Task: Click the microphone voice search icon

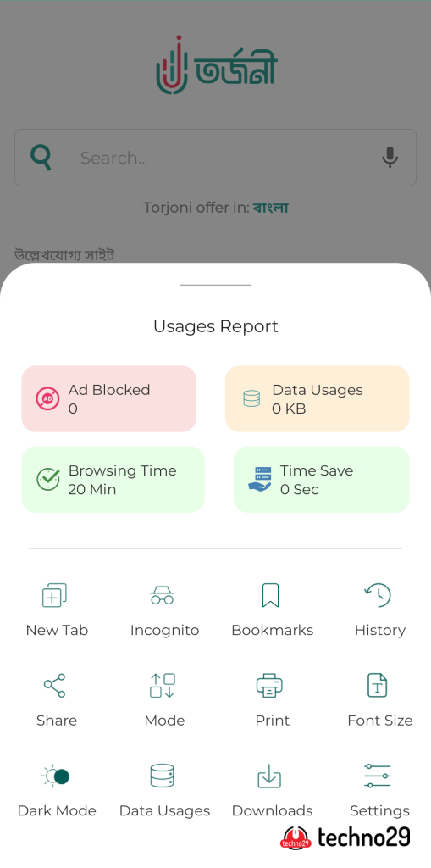Action: click(390, 158)
